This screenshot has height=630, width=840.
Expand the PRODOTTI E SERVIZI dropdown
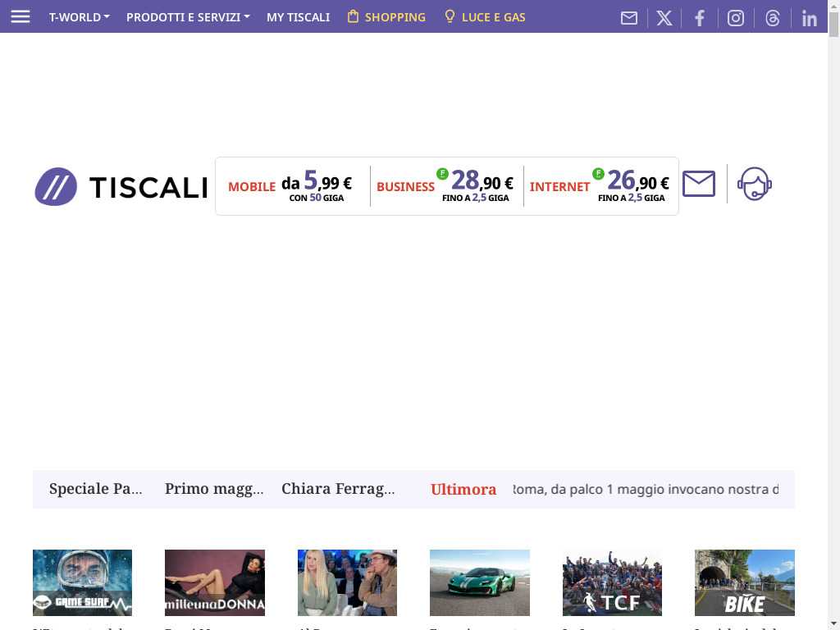pos(188,17)
